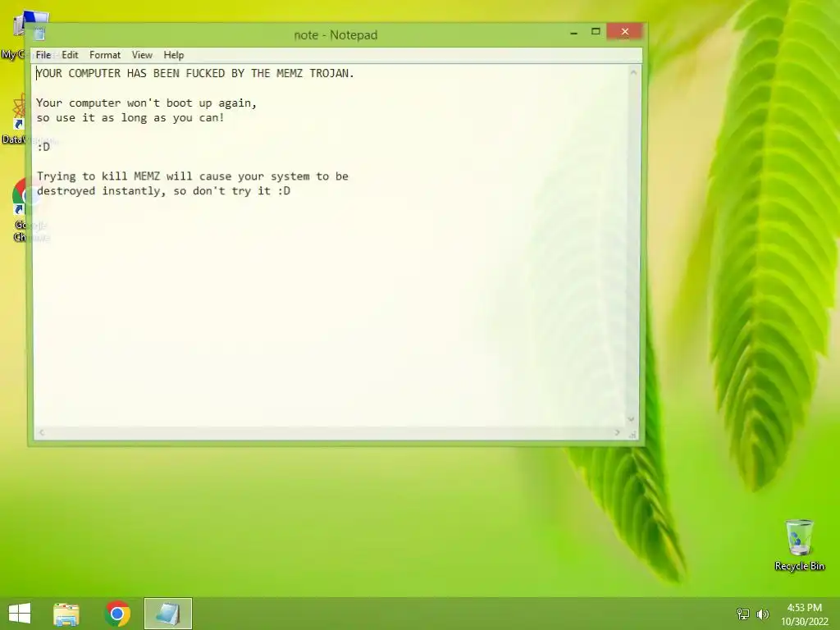Open File Explorer from the taskbar
This screenshot has width=840, height=630.
click(x=66, y=614)
